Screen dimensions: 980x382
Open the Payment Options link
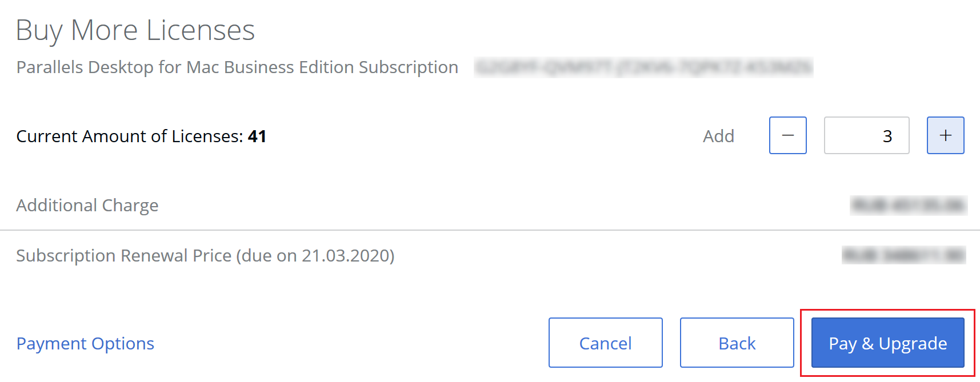(85, 343)
